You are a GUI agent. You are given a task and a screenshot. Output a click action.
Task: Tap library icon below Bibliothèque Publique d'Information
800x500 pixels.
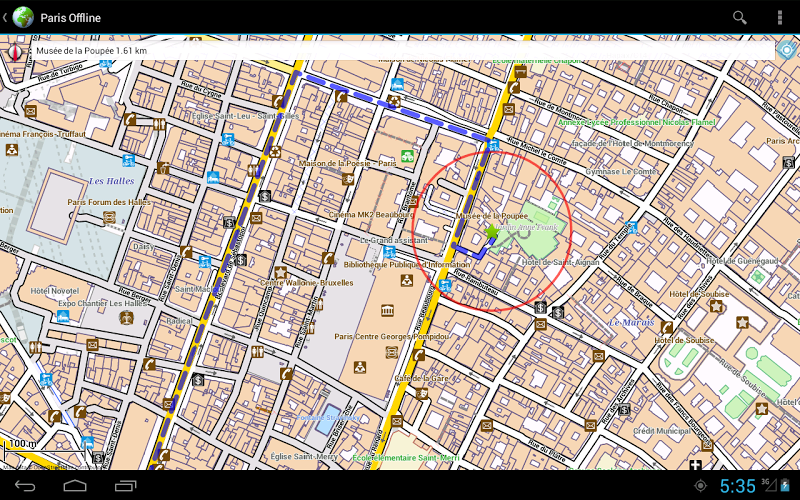407,280
